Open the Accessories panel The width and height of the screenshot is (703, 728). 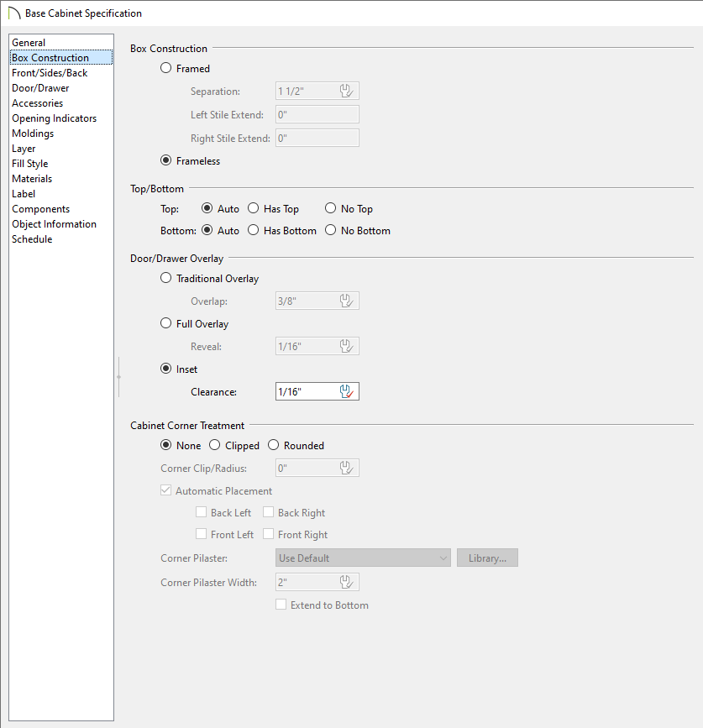click(60, 103)
